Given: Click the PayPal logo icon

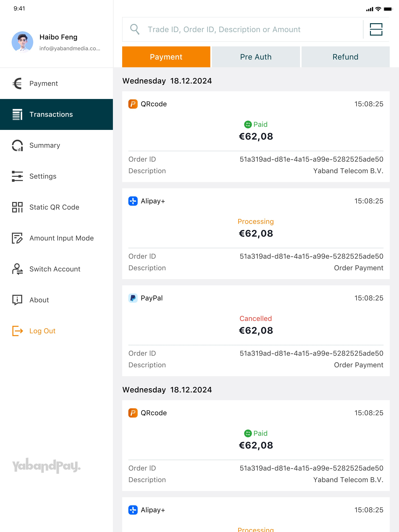Looking at the screenshot, I should (133, 298).
